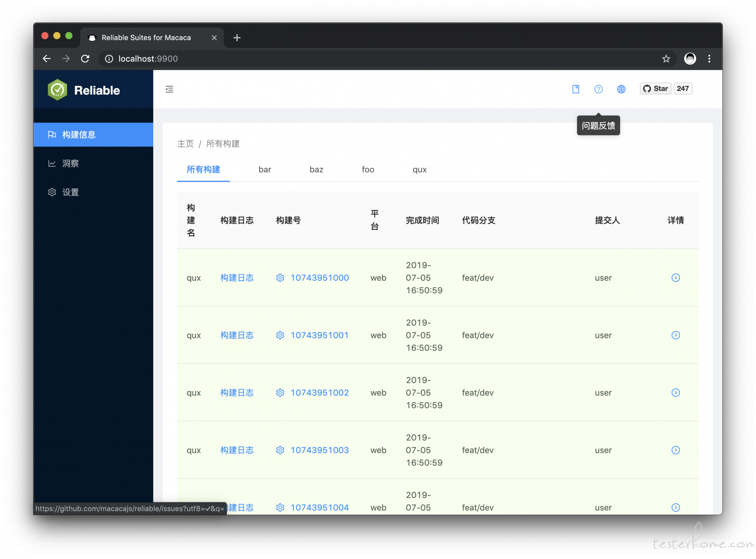Open build number 10743951001 link

coord(319,335)
